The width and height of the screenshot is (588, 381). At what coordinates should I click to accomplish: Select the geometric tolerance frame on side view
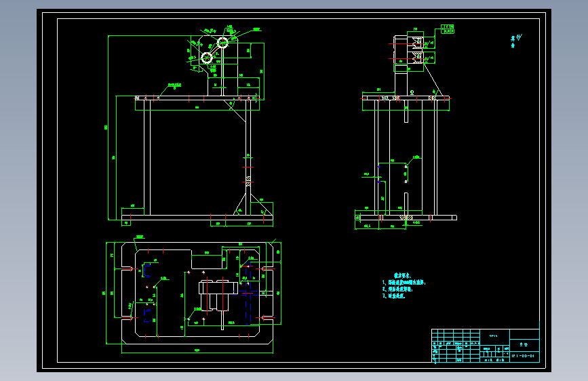[448, 29]
